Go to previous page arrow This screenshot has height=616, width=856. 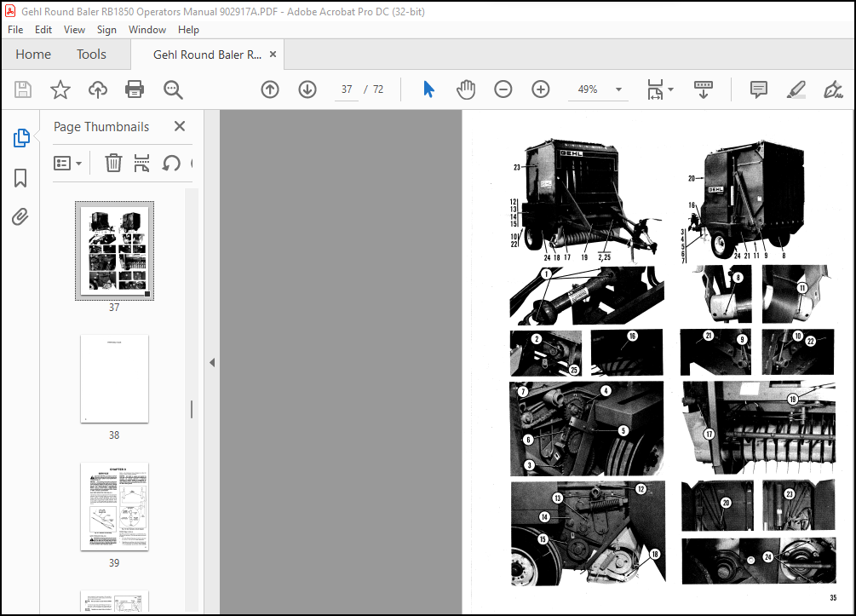[x=270, y=89]
